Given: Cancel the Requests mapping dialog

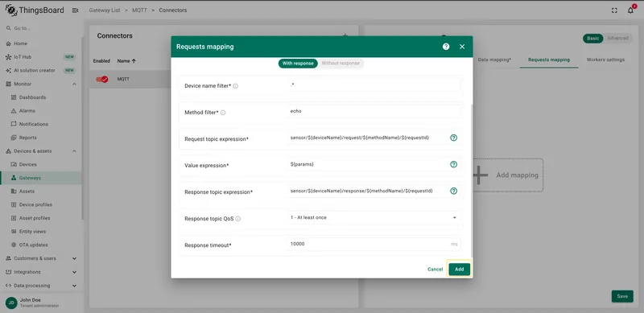Looking at the screenshot, I should (x=435, y=270).
